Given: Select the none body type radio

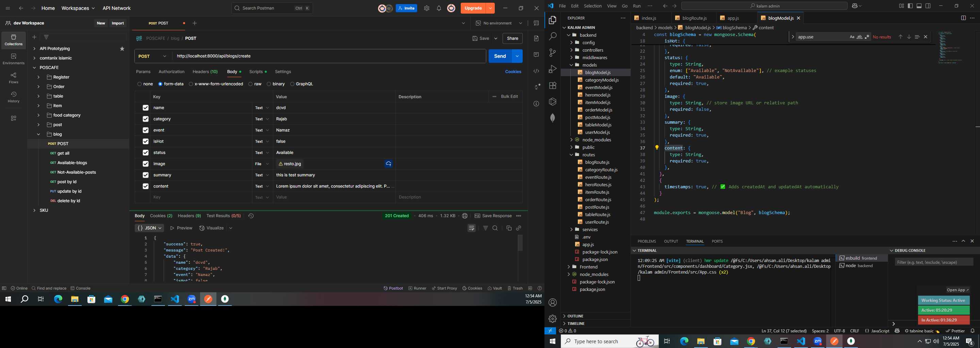Looking at the screenshot, I should pyautogui.click(x=139, y=84).
